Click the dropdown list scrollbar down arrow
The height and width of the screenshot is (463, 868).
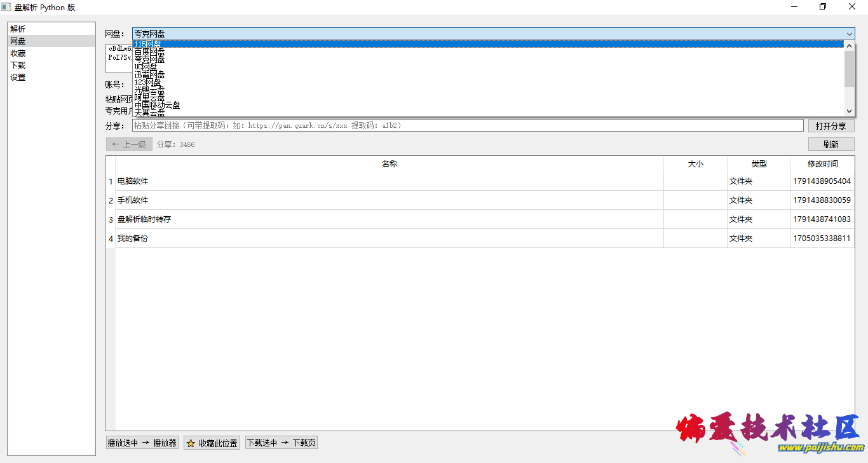click(850, 111)
